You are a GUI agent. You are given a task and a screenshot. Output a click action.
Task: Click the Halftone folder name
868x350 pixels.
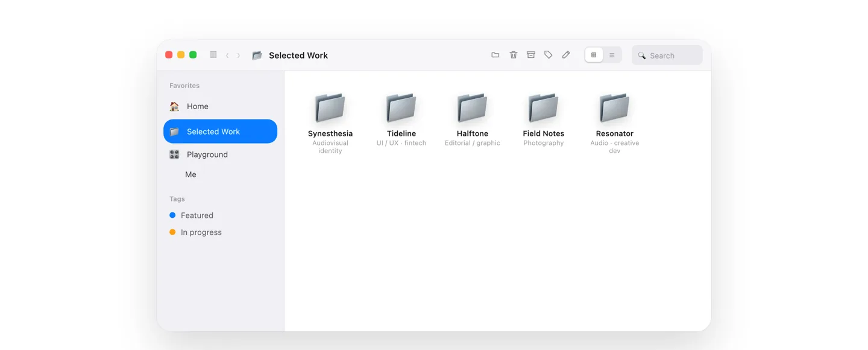(x=473, y=133)
